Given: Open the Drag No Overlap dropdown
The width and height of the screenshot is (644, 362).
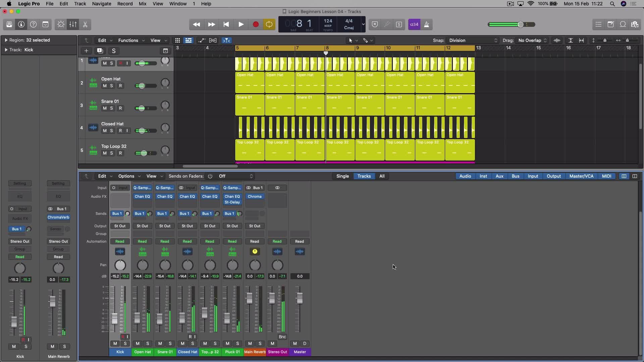Looking at the screenshot, I should 532,41.
